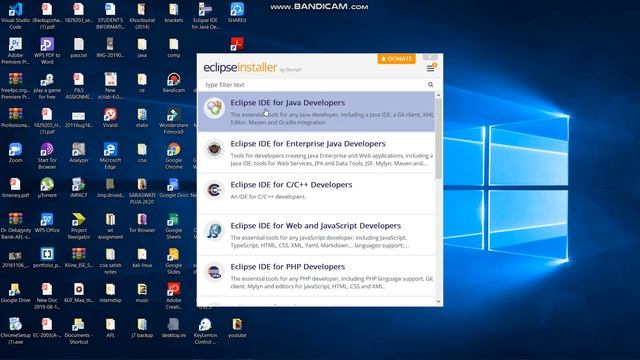Select Eclipse IDE for Enterprise Java Developers icon
This screenshot has width=640, height=360.
214,149
